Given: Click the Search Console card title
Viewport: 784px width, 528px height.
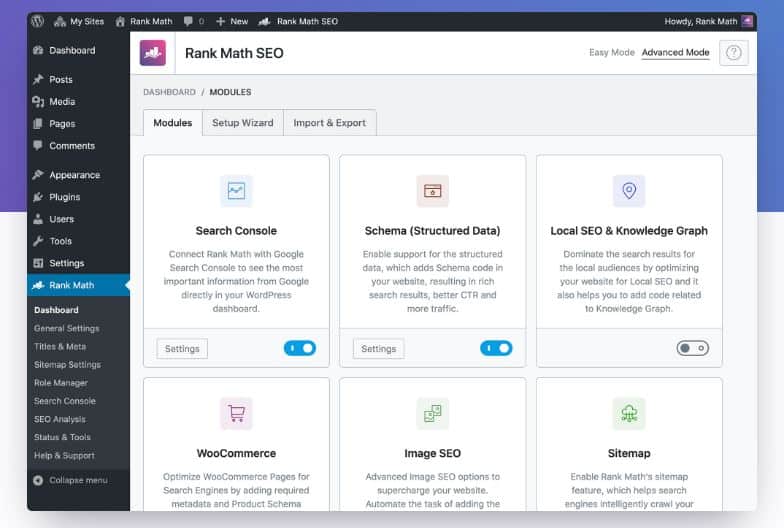Looking at the screenshot, I should (x=236, y=231).
